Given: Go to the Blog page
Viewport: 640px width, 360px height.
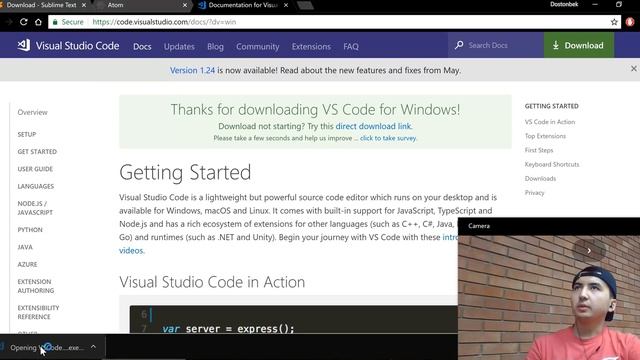Looking at the screenshot, I should click(x=215, y=47).
